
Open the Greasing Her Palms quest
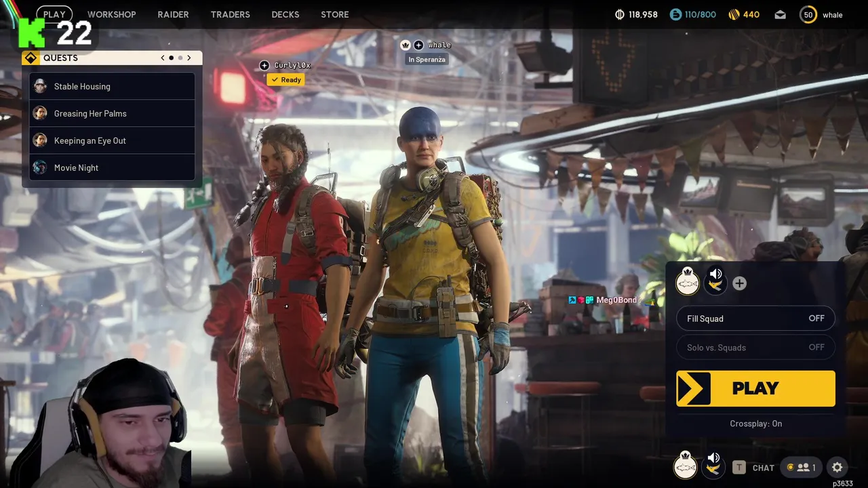click(112, 113)
